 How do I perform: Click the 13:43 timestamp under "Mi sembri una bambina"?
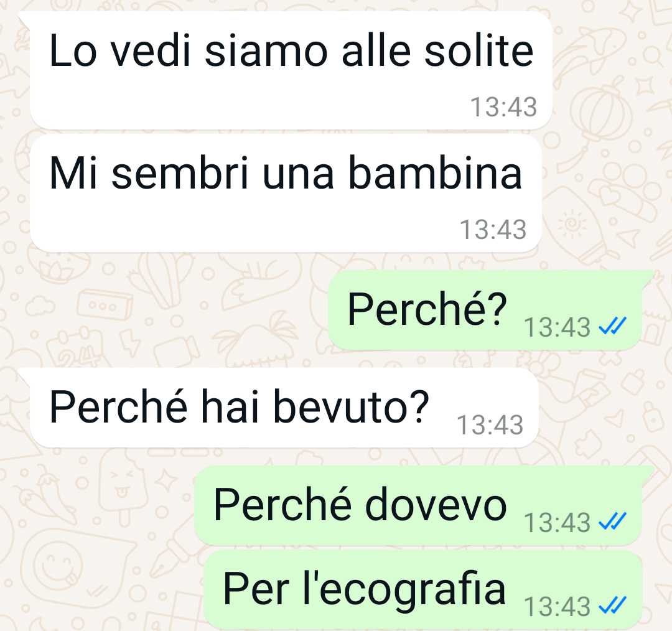[x=493, y=230]
